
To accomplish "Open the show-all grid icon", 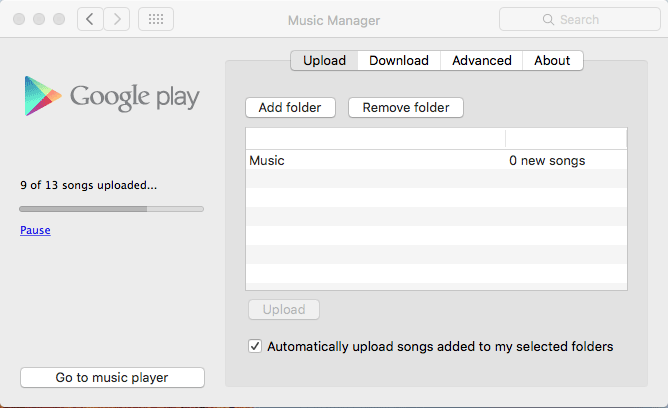I will 155,19.
